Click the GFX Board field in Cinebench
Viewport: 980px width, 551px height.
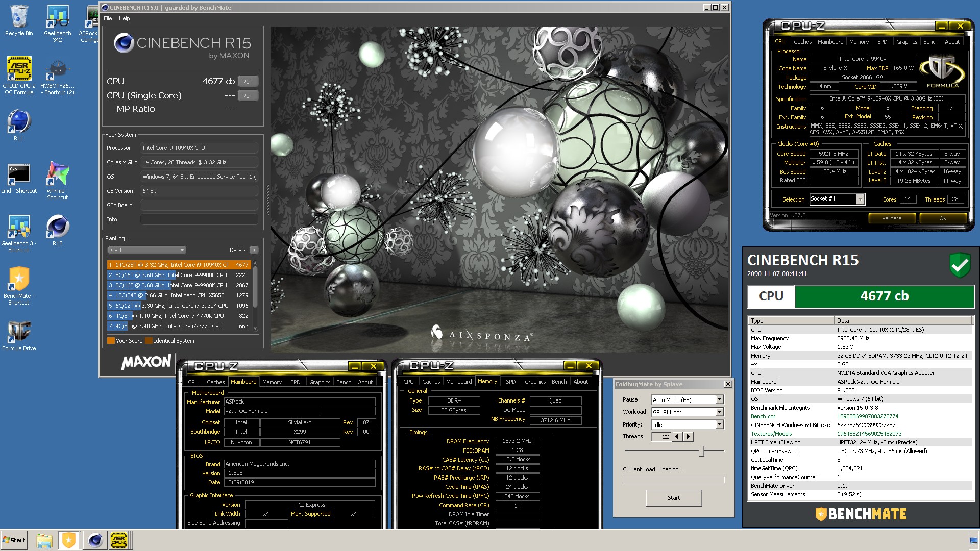tap(199, 205)
